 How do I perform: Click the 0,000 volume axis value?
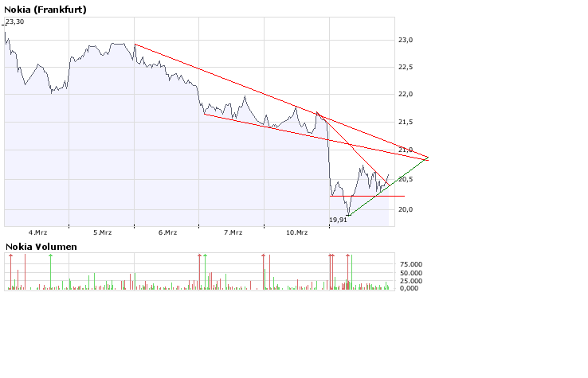click(x=409, y=288)
